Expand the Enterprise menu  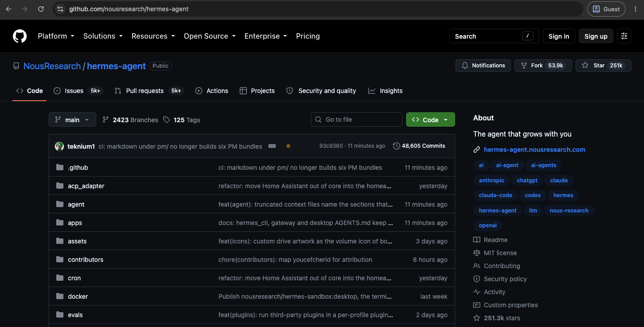click(265, 36)
